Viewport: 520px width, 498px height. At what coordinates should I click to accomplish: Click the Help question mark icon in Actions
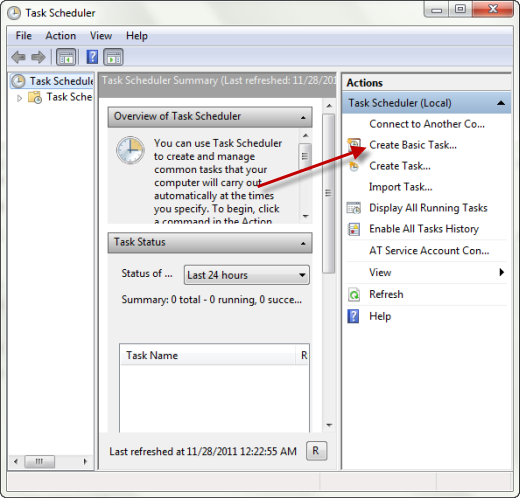pos(353,316)
